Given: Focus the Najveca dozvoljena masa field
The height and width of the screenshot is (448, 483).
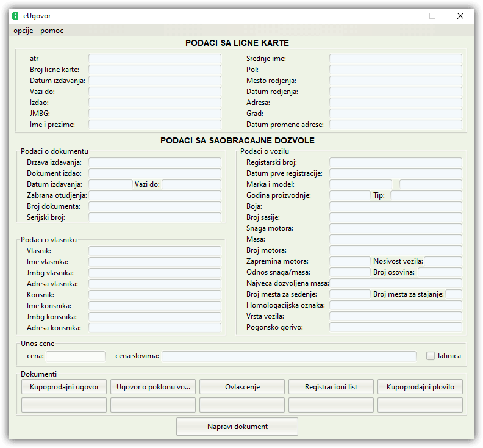Looking at the screenshot, I should (396, 283).
